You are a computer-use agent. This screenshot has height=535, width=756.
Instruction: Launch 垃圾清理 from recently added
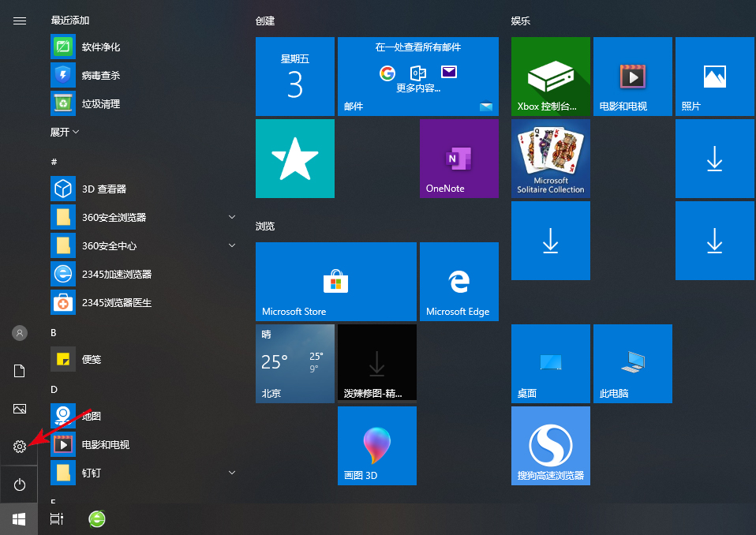pos(144,103)
